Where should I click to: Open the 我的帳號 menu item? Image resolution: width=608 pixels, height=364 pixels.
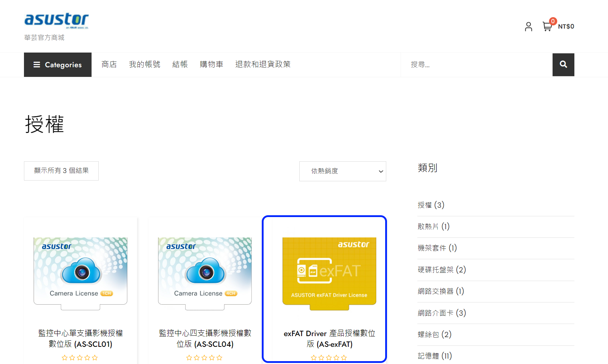click(x=144, y=64)
